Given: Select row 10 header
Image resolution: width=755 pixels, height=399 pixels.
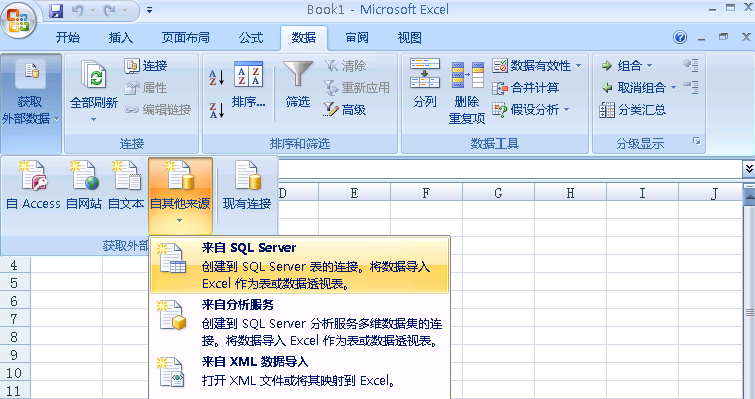Looking at the screenshot, I should pyautogui.click(x=14, y=373).
